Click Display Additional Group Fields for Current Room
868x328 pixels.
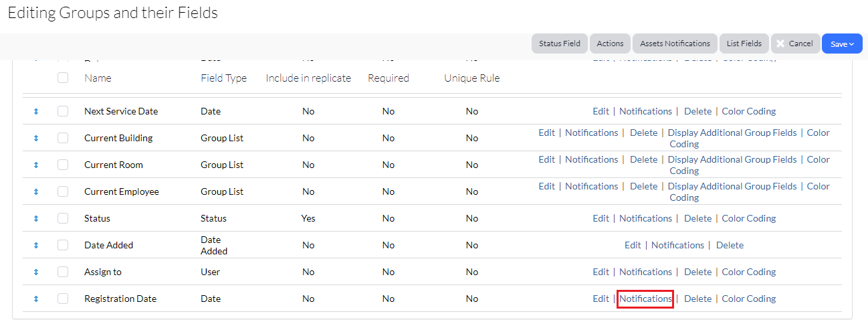732,159
